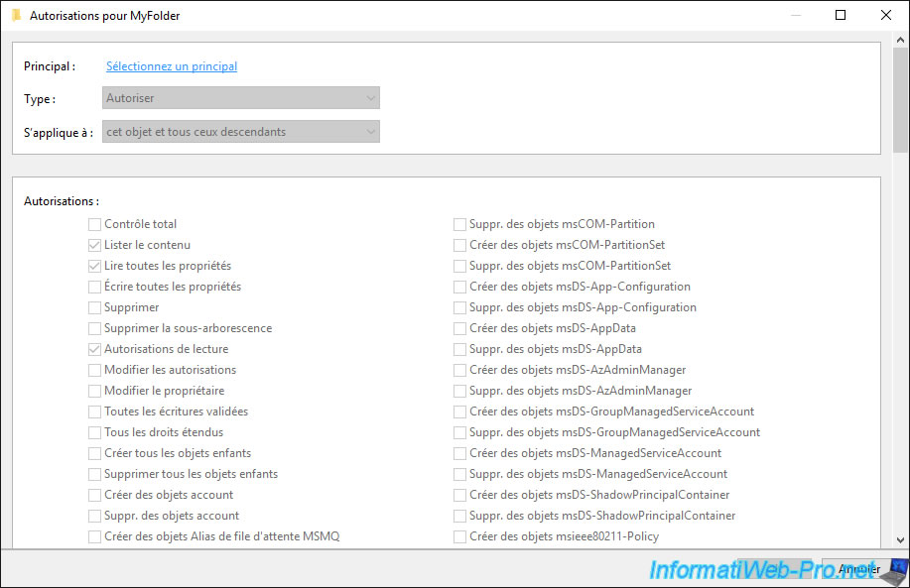The width and height of the screenshot is (910, 588).
Task: Tick Créer des objets msDS-AppData checkbox
Action: point(459,328)
